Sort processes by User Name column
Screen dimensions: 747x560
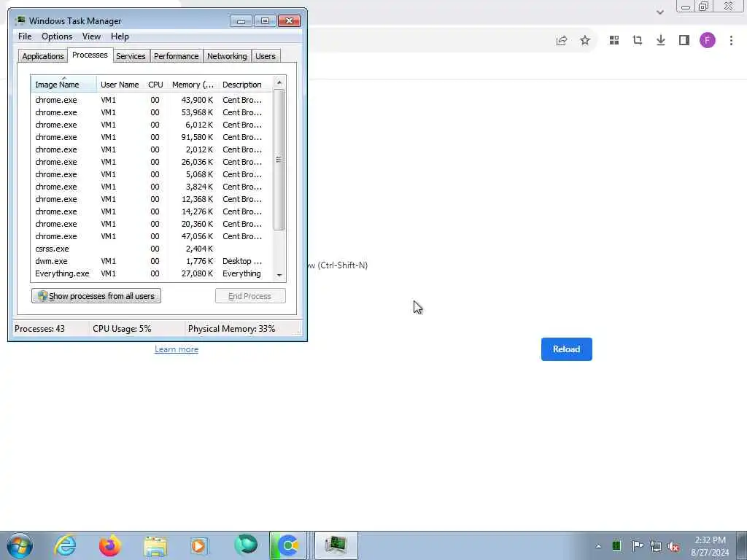pos(120,85)
